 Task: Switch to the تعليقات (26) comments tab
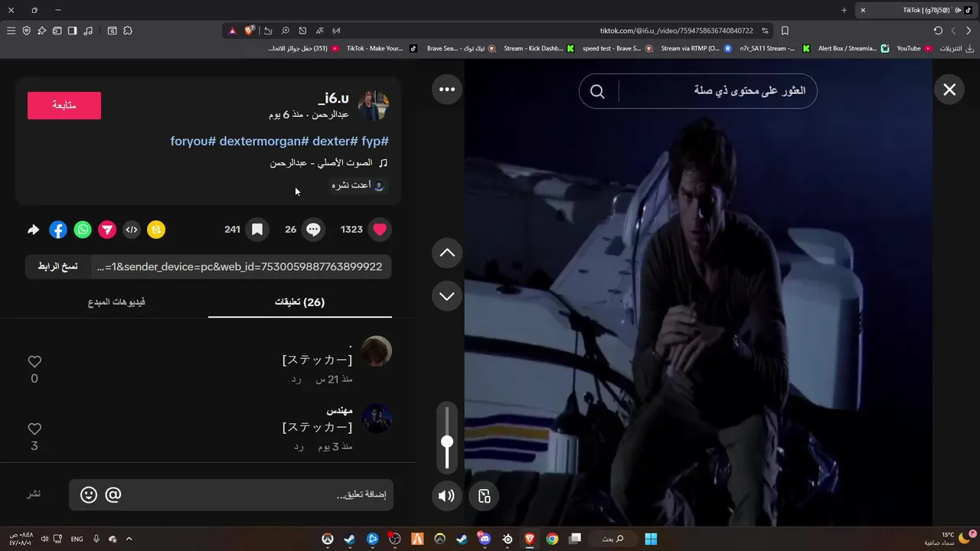[x=300, y=302]
